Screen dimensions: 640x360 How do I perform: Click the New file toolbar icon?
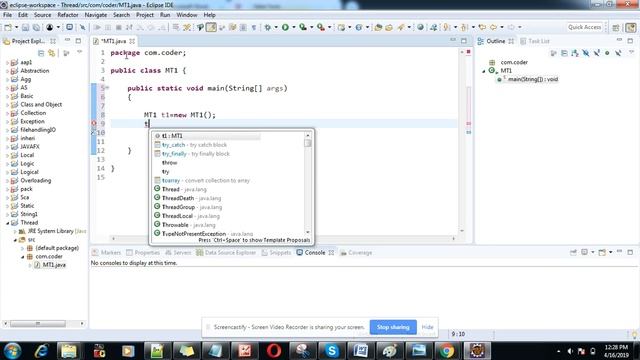click(8, 27)
